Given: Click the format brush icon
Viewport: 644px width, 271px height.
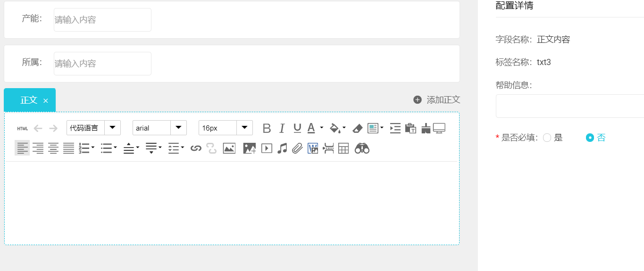Looking at the screenshot, I should [426, 128].
